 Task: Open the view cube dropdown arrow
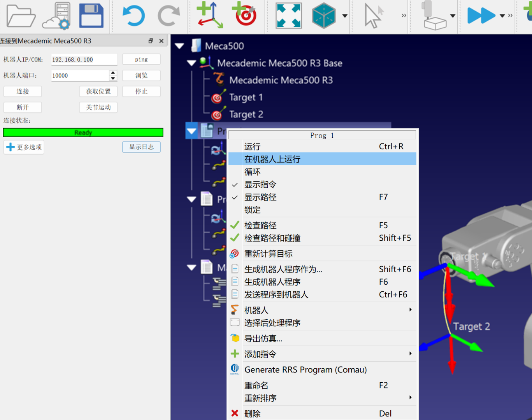[344, 16]
